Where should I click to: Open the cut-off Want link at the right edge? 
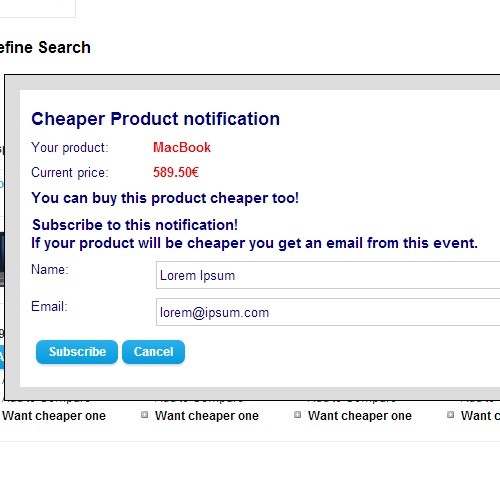click(480, 416)
